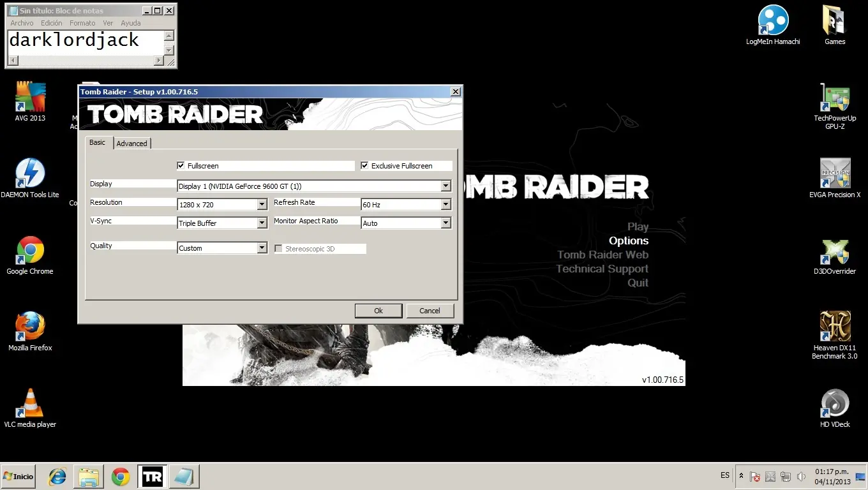Open Internet Explorer from the taskbar
Screen dimensions: 868x490
[x=58, y=477]
